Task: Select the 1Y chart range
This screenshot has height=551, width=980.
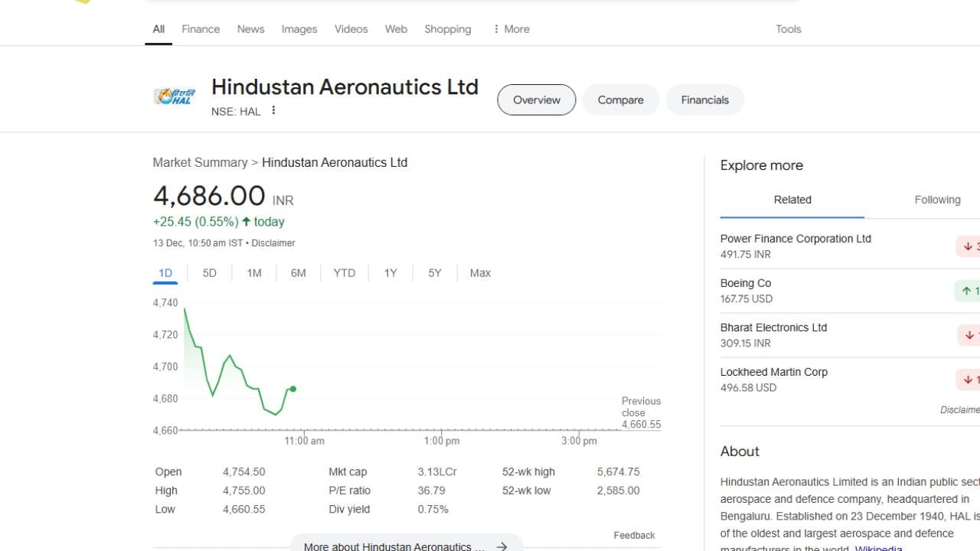Action: [390, 273]
